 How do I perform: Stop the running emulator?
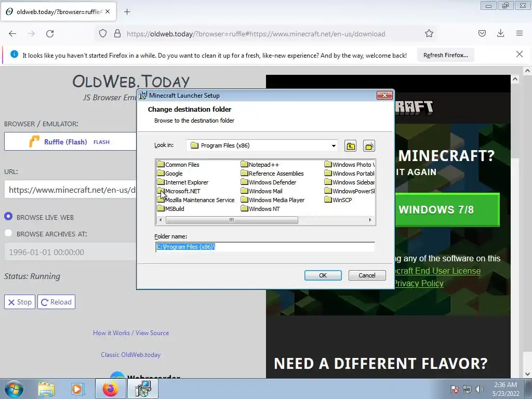(20, 302)
